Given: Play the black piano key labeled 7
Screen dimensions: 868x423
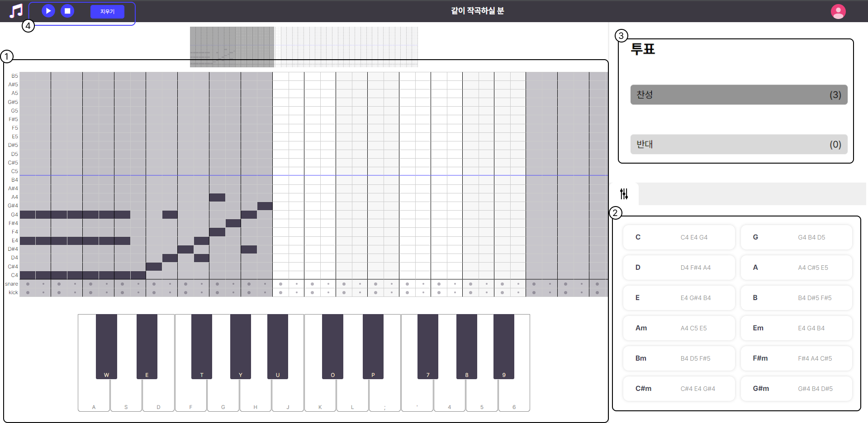Looking at the screenshot, I should pos(428,347).
